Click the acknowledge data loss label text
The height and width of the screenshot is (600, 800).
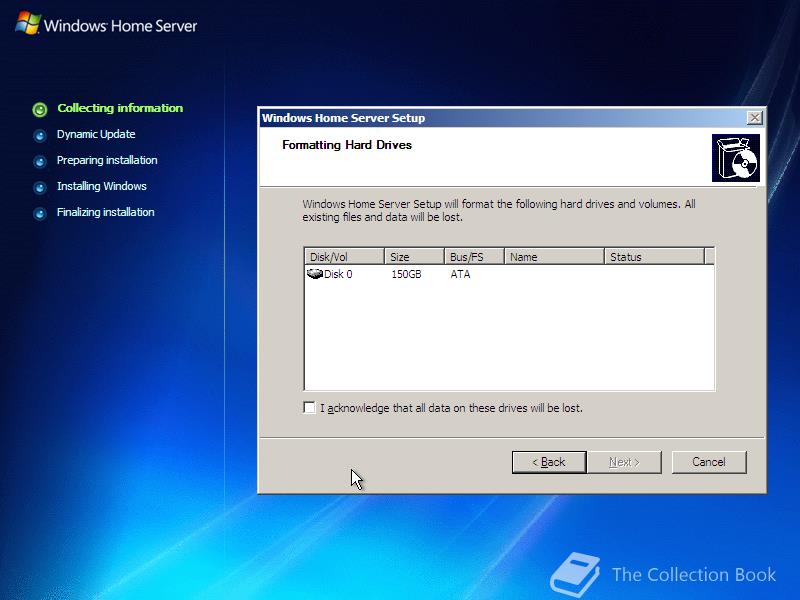coord(452,408)
